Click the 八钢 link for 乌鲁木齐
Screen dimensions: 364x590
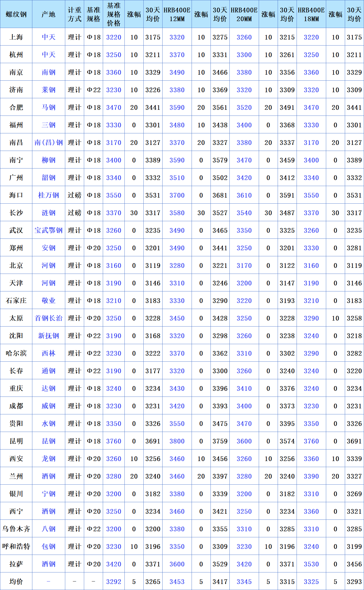point(49,529)
